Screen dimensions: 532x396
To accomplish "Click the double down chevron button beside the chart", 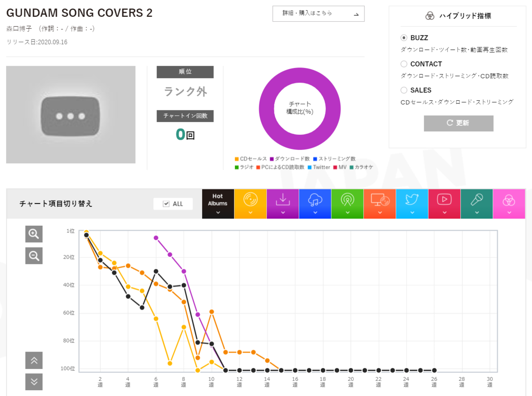I will pos(34,382).
